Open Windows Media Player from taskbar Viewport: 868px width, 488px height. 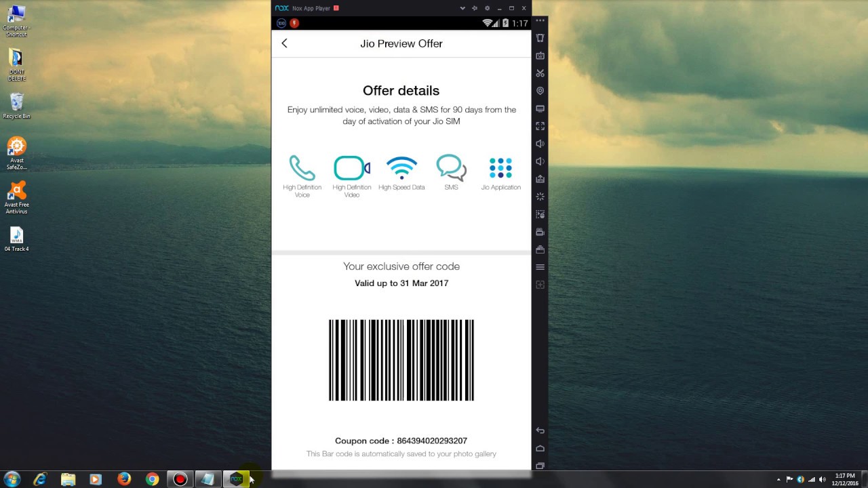click(96, 479)
